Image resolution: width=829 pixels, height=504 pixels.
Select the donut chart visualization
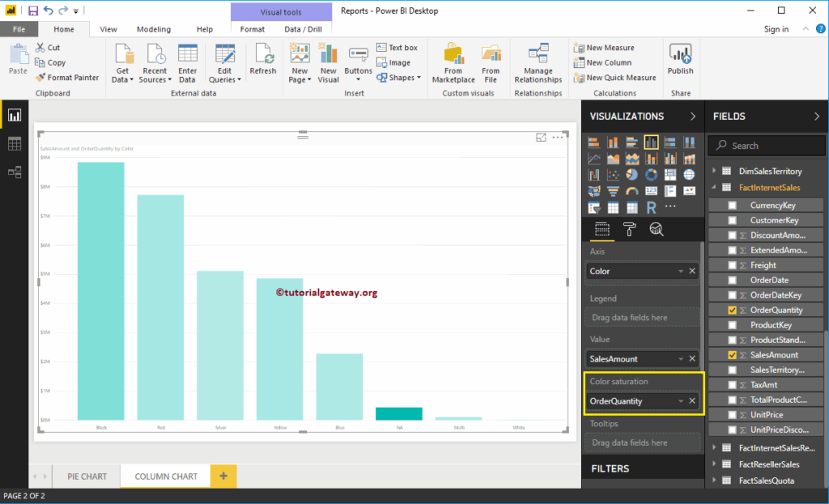(651, 175)
